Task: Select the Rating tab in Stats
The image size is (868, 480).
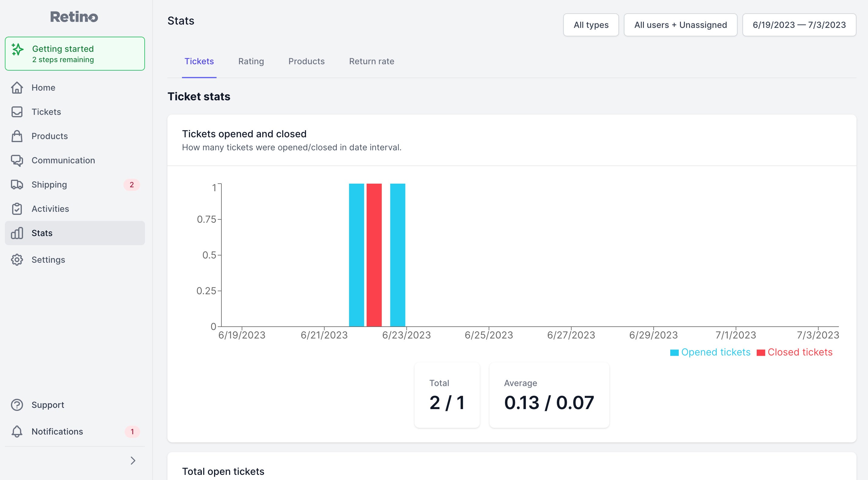Action: [x=251, y=61]
